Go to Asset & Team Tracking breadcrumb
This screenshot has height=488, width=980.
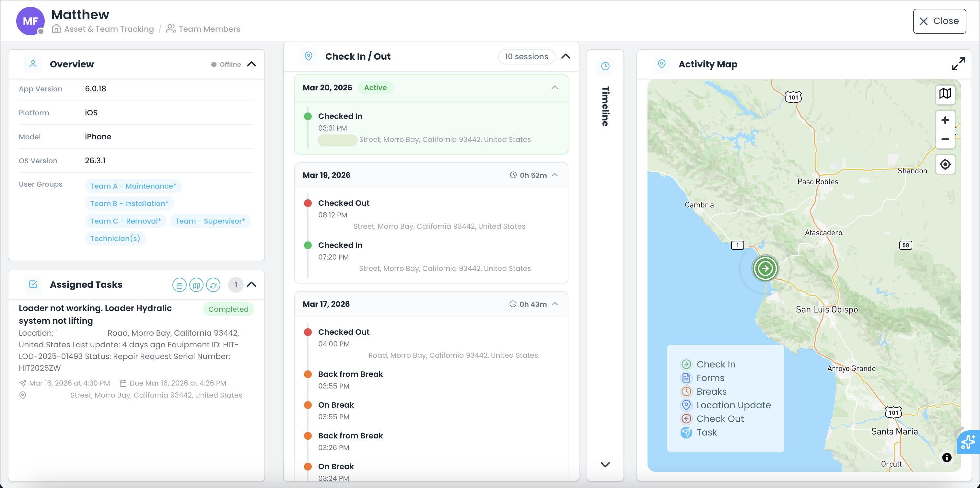[109, 29]
